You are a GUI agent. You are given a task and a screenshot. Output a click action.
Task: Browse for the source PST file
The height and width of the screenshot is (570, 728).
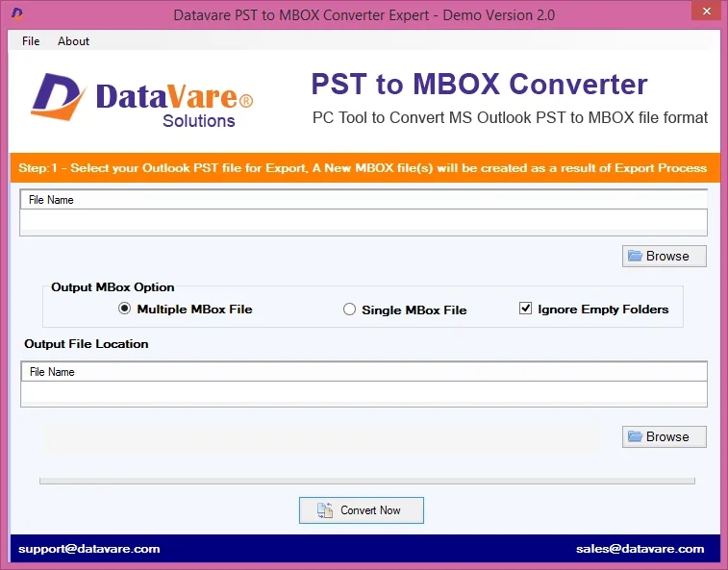click(x=664, y=257)
